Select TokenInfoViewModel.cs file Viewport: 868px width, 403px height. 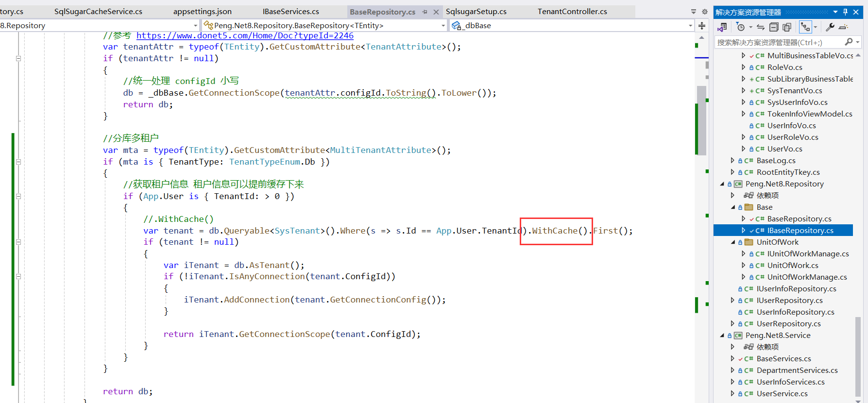[810, 114]
